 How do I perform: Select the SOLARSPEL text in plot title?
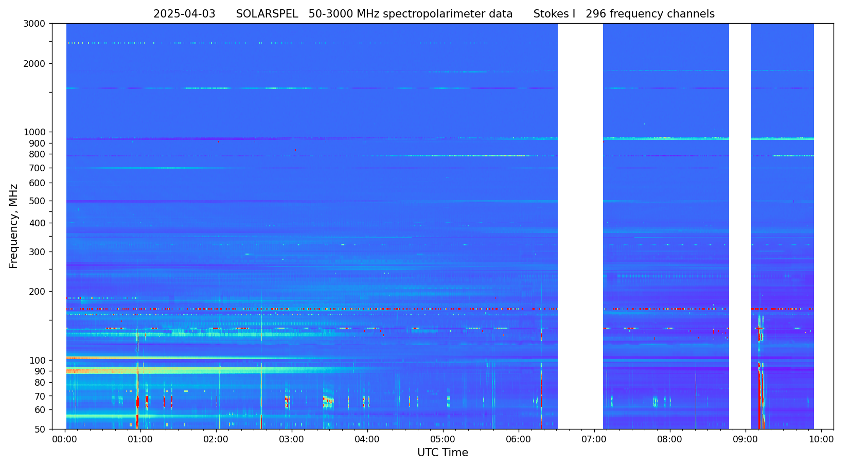click(267, 14)
